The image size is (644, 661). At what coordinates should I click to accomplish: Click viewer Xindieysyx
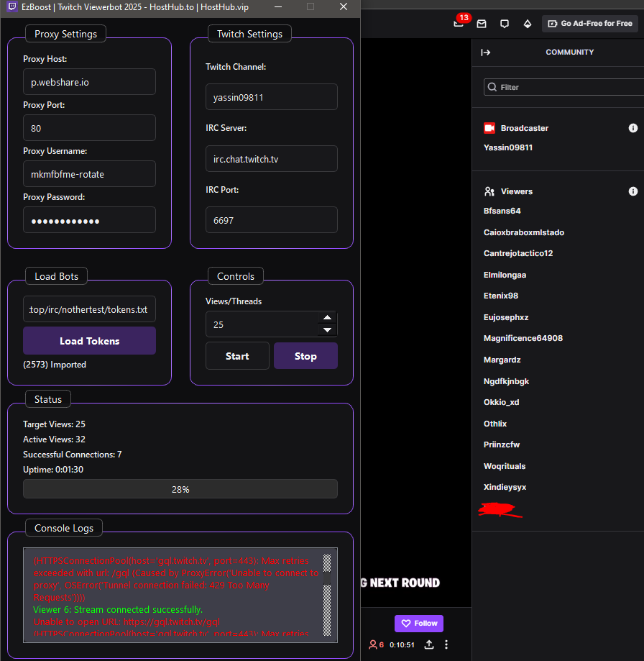[505, 488]
